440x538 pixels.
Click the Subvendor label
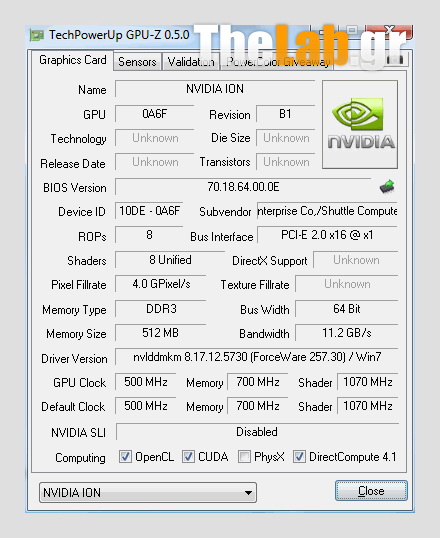[x=225, y=212]
